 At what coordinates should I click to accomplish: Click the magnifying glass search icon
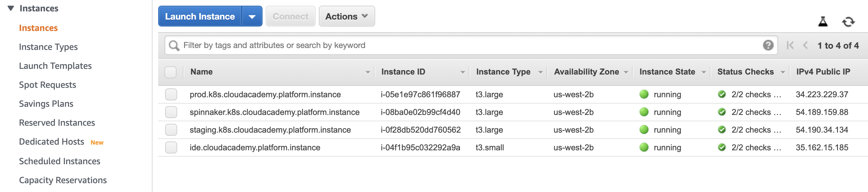[x=174, y=45]
